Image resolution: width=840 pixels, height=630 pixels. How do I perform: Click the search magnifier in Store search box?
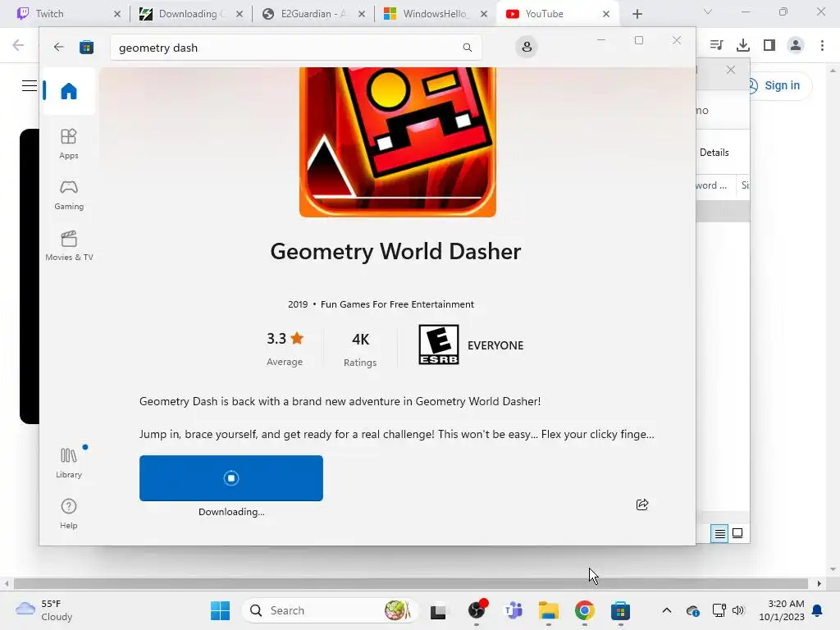[x=467, y=48]
